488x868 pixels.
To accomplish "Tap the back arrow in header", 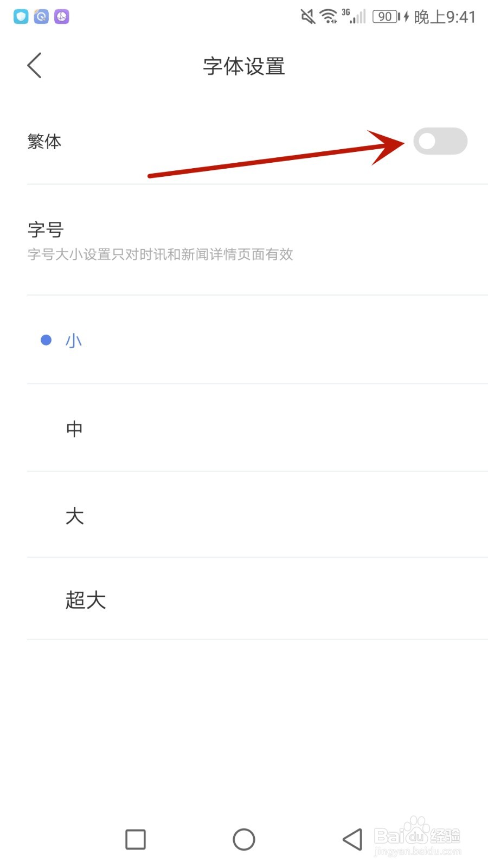I will pyautogui.click(x=35, y=66).
